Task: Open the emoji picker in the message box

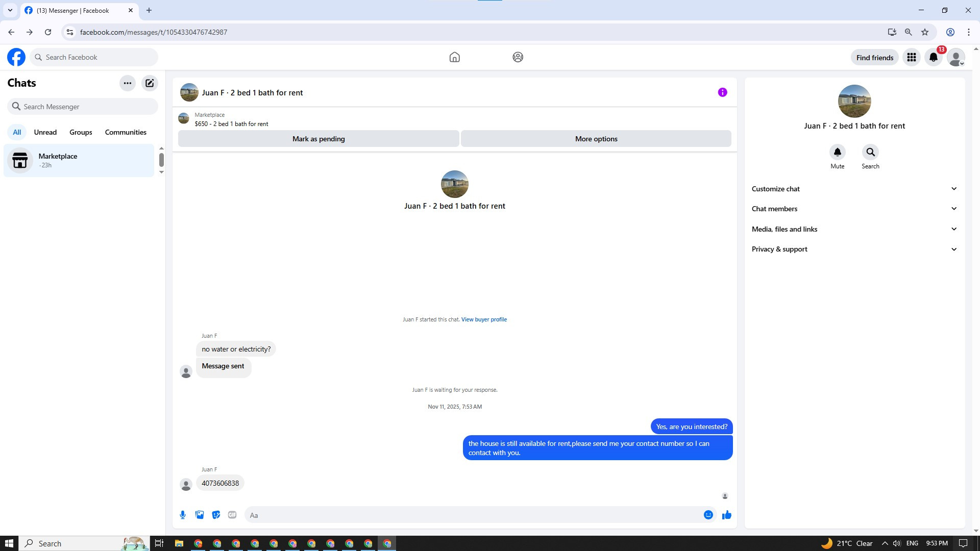Action: pos(708,515)
